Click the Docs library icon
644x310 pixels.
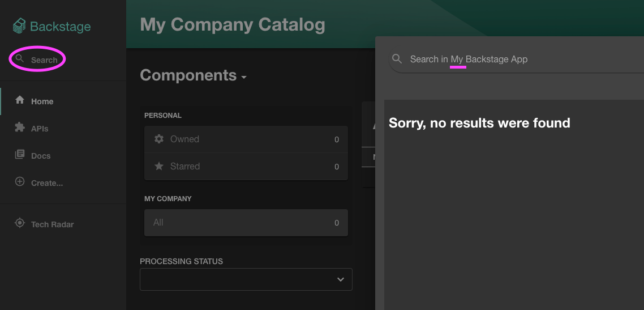(x=20, y=155)
